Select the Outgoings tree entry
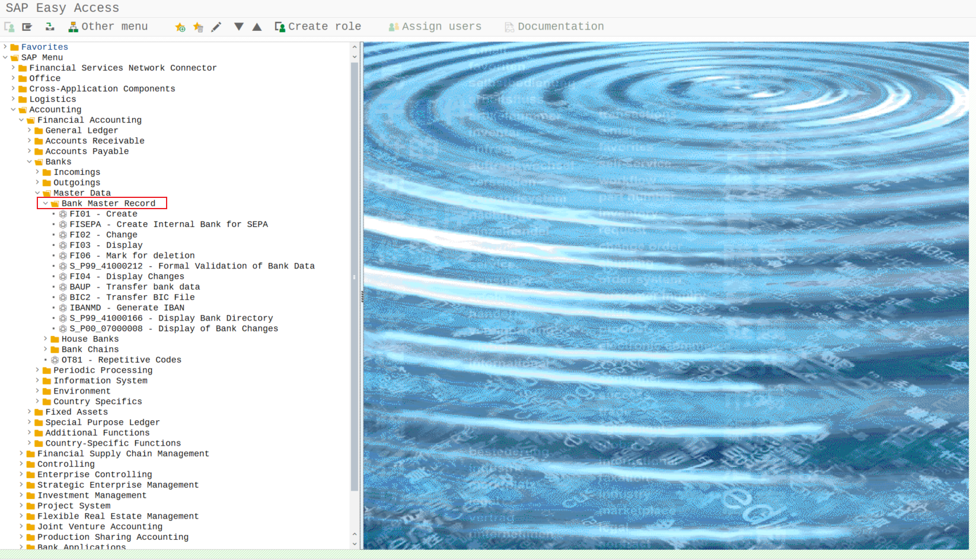This screenshot has width=976, height=560. pos(77,183)
